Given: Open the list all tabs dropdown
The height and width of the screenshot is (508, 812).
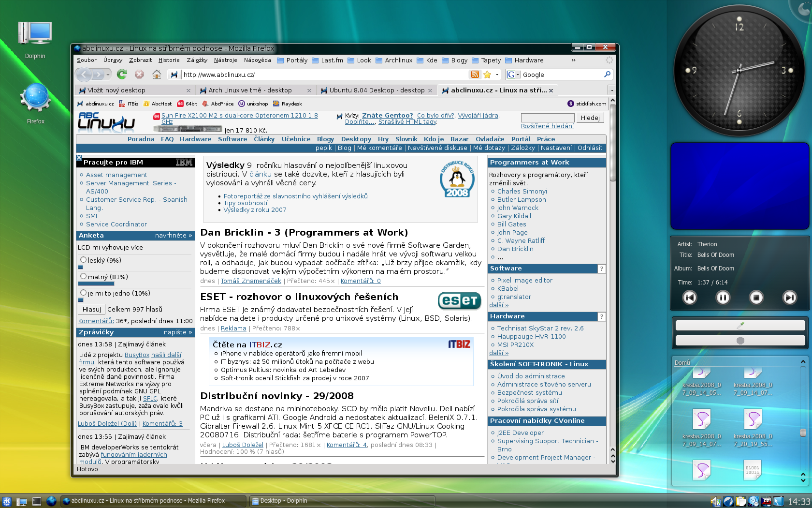Looking at the screenshot, I should pyautogui.click(x=611, y=90).
